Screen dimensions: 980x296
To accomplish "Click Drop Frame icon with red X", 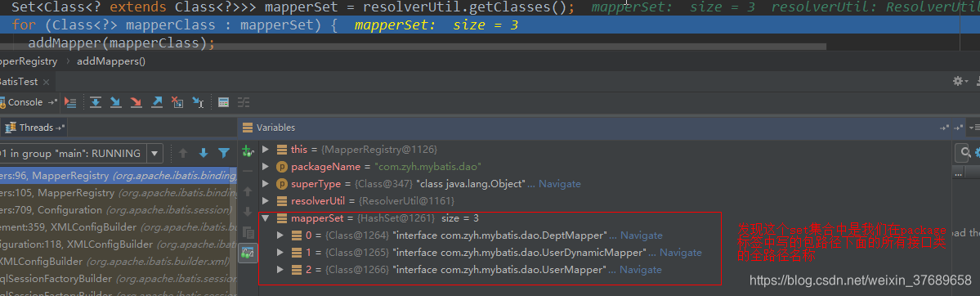I will click(177, 102).
